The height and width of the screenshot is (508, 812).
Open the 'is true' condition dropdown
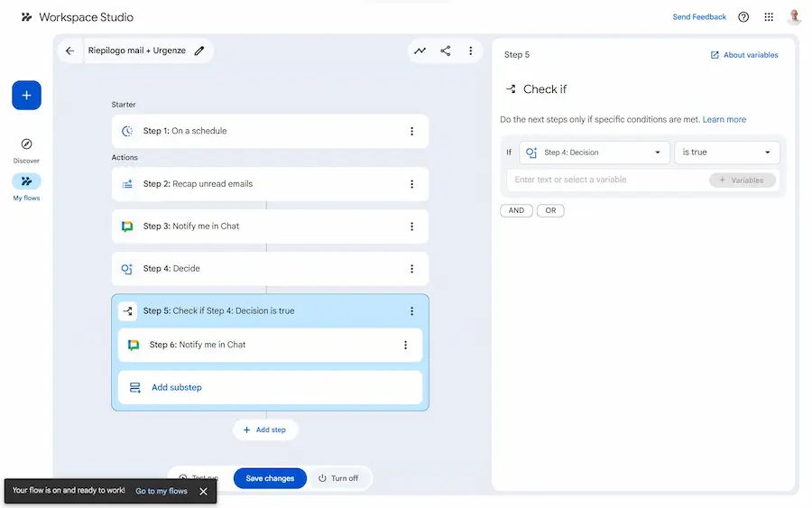point(726,152)
